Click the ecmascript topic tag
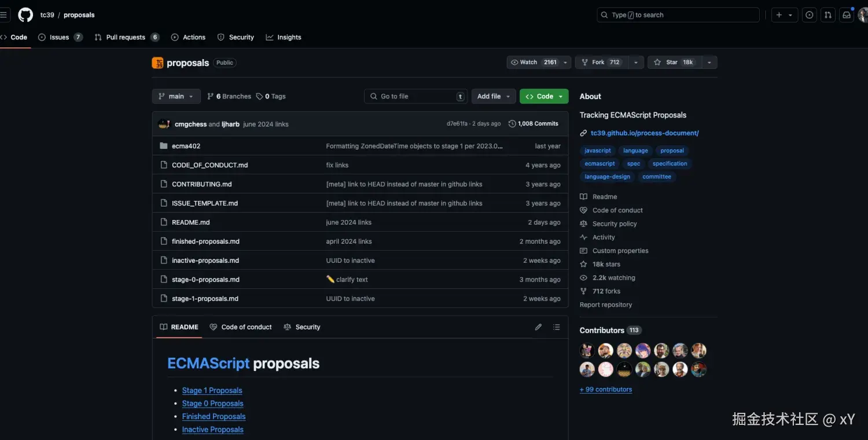The image size is (868, 440). point(599,164)
